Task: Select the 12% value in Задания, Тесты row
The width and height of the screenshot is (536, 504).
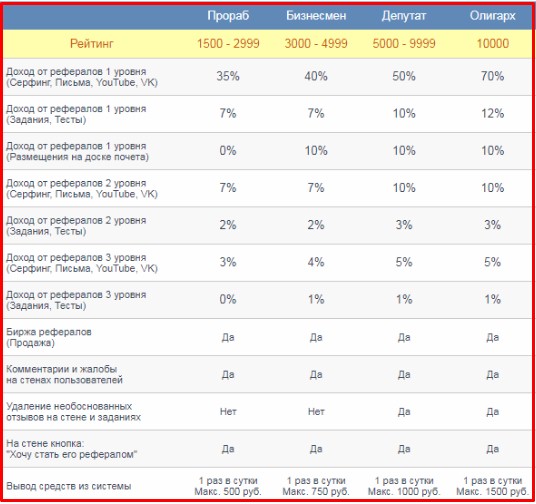Action: [493, 113]
